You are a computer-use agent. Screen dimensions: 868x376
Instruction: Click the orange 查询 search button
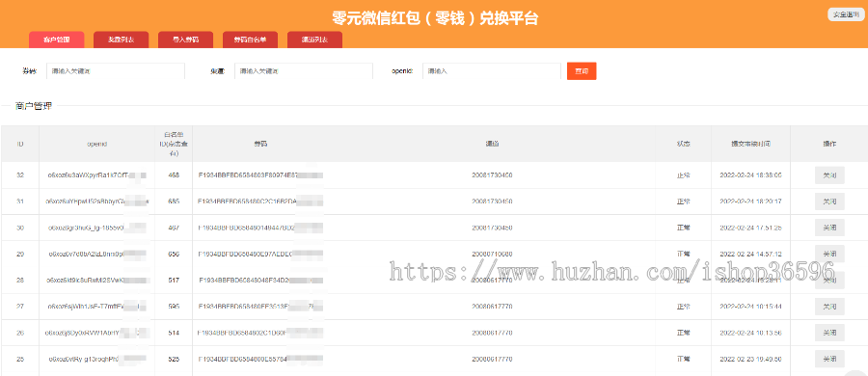[582, 71]
